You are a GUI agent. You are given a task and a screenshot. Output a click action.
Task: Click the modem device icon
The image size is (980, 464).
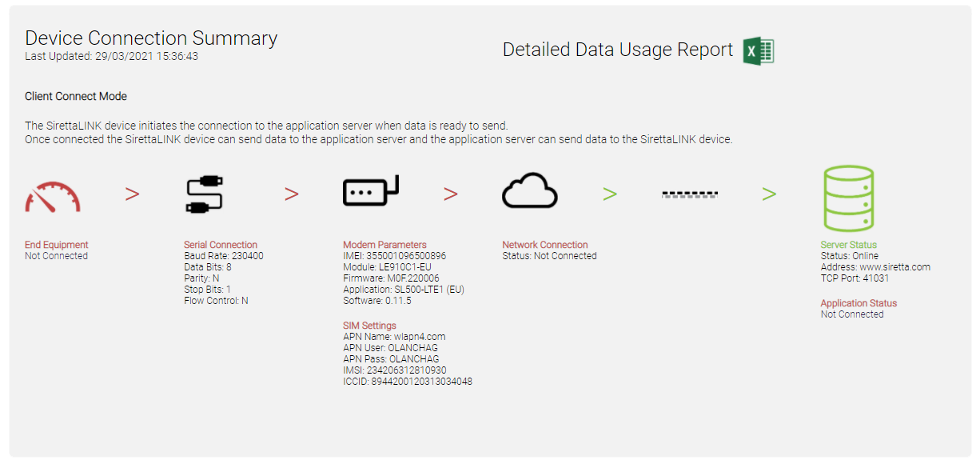tap(371, 191)
